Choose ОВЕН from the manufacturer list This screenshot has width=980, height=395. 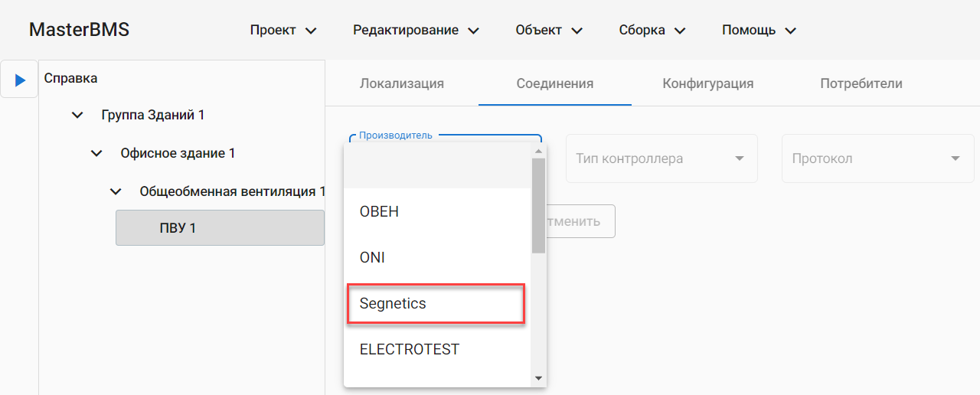click(379, 212)
